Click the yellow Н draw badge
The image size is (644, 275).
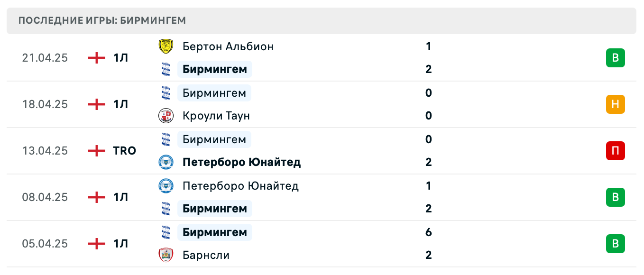[615, 104]
